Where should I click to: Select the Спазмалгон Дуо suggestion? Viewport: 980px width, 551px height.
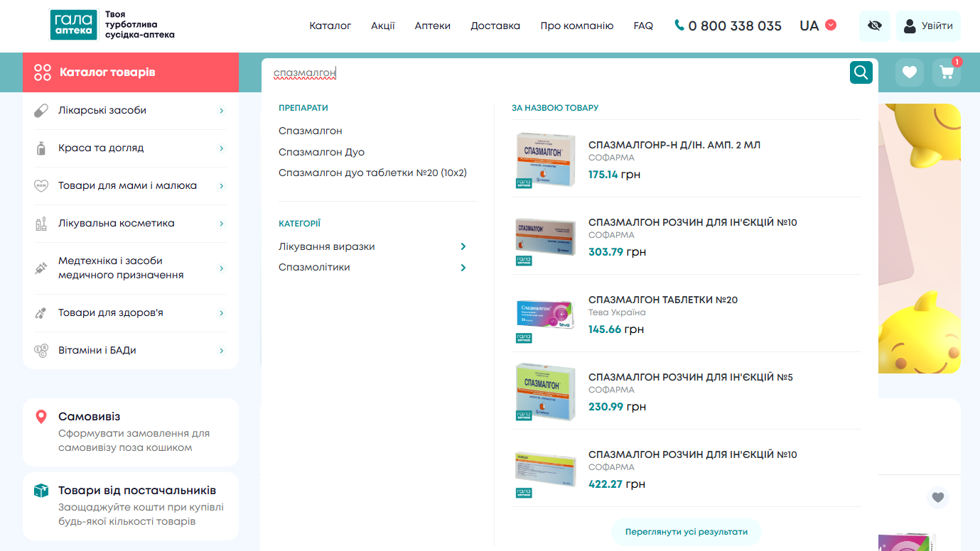pos(321,152)
